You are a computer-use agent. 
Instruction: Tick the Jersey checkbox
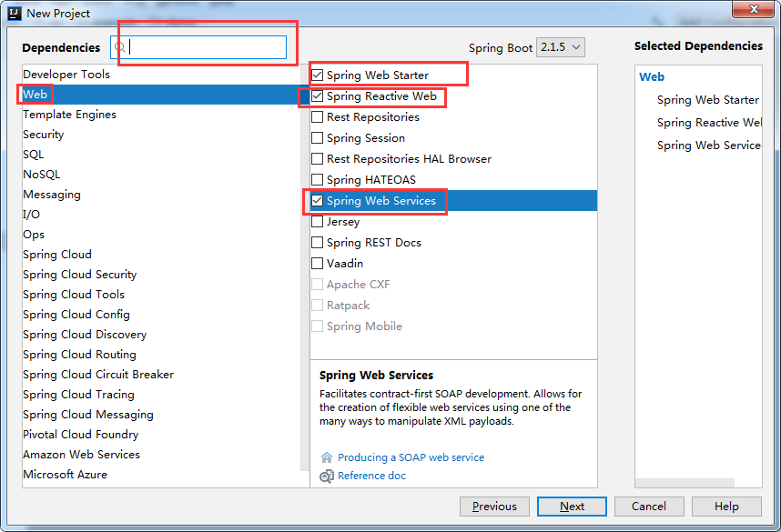pyautogui.click(x=318, y=222)
